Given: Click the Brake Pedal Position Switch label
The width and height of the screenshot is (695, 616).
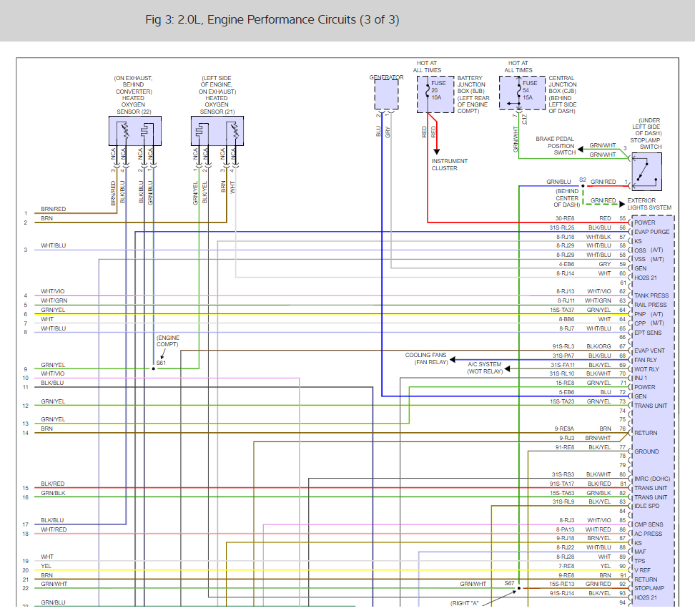Looking at the screenshot, I should (x=554, y=145).
